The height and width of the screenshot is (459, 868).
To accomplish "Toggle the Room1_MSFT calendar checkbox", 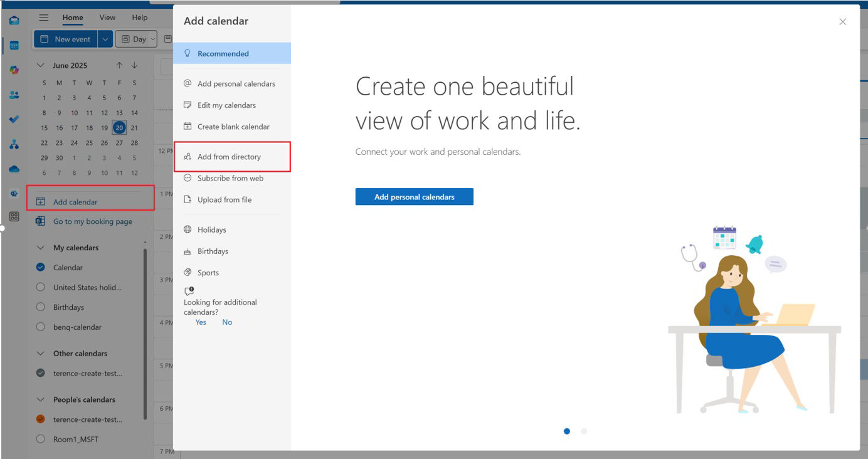I will tap(41, 439).
